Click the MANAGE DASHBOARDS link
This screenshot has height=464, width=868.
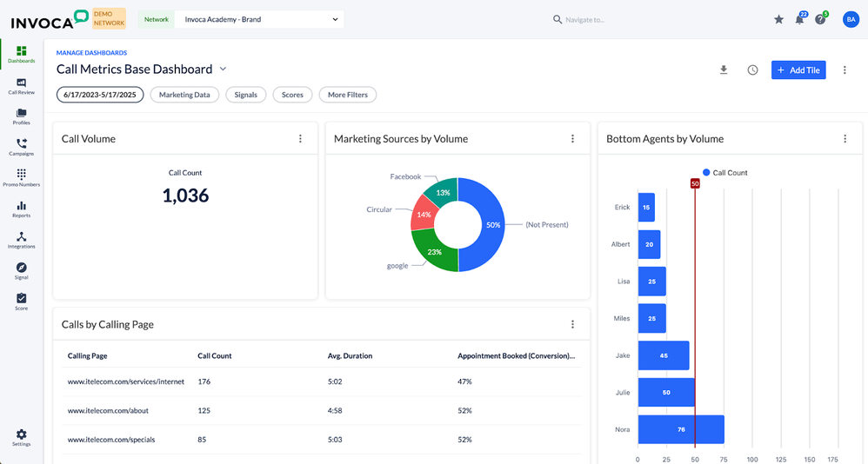(92, 53)
